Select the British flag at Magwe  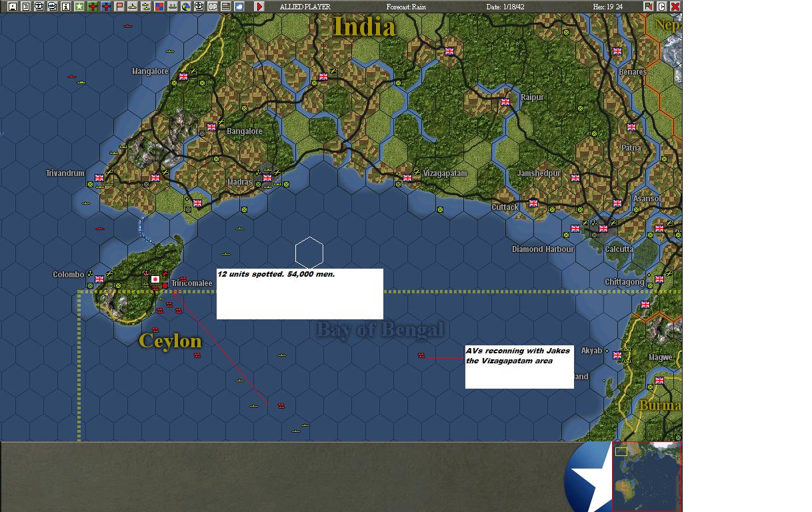click(659, 381)
